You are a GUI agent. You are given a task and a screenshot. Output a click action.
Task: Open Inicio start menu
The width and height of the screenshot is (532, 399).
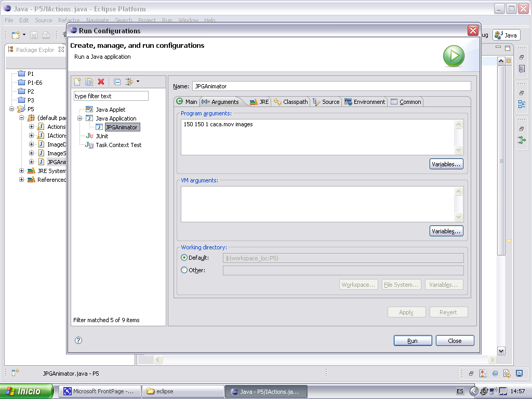pyautogui.click(x=26, y=391)
